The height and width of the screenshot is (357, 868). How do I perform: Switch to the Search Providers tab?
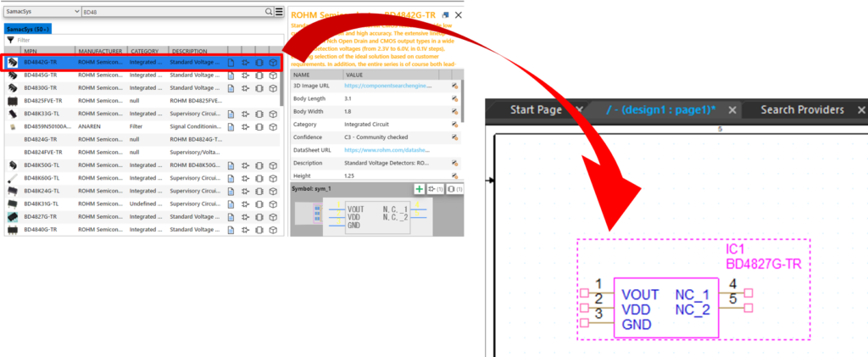point(802,109)
